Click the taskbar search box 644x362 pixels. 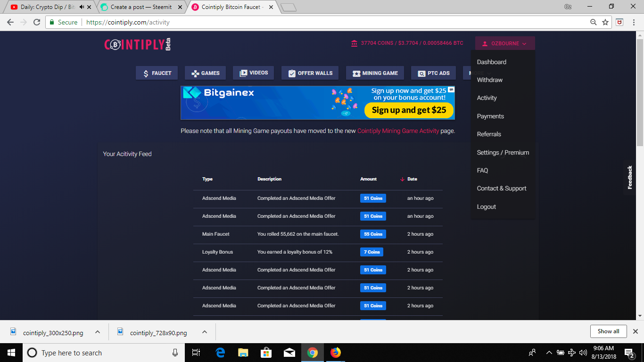[103, 353]
